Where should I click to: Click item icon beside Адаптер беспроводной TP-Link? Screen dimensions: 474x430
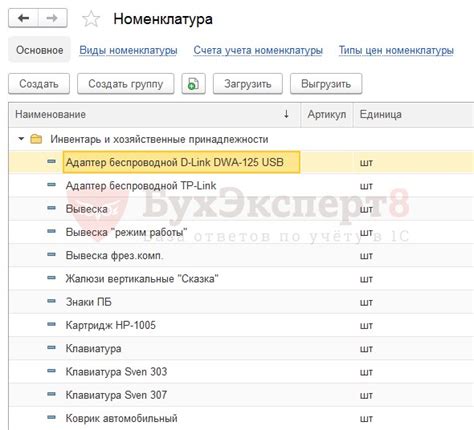tap(51, 185)
